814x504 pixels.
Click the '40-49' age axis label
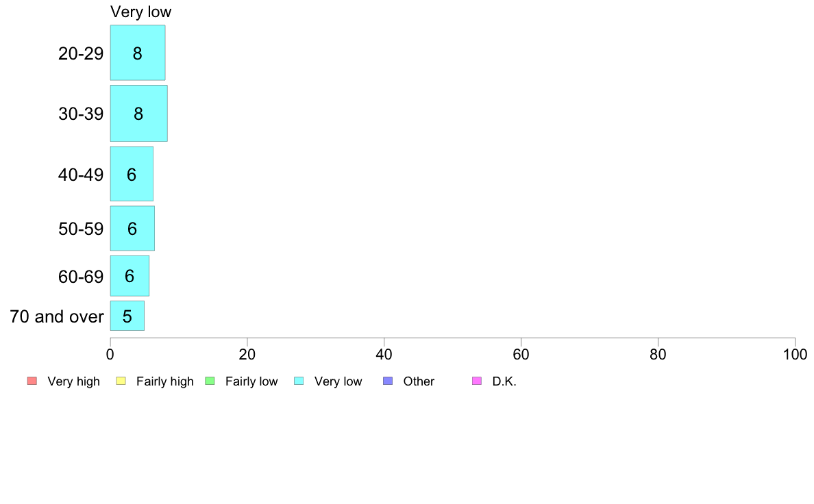pyautogui.click(x=81, y=175)
